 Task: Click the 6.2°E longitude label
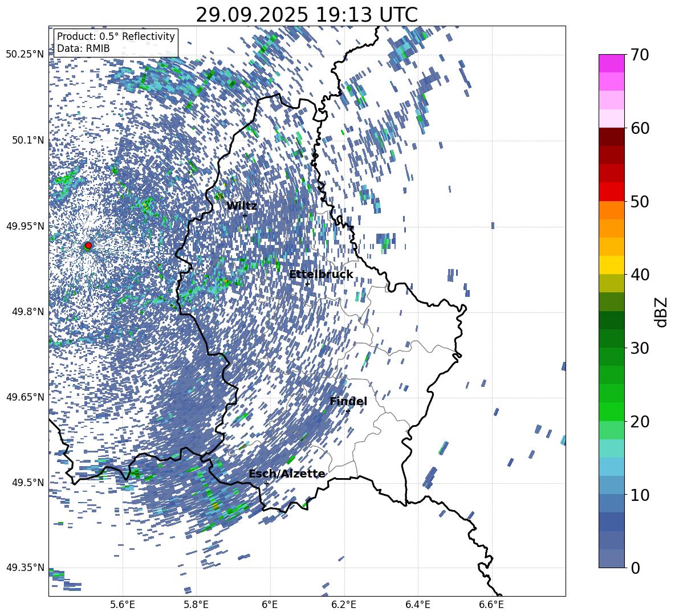pos(344,605)
